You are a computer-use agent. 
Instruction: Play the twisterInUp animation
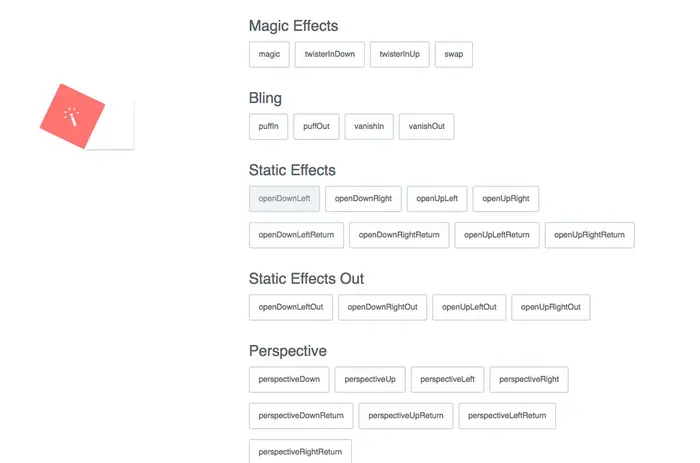[400, 54]
